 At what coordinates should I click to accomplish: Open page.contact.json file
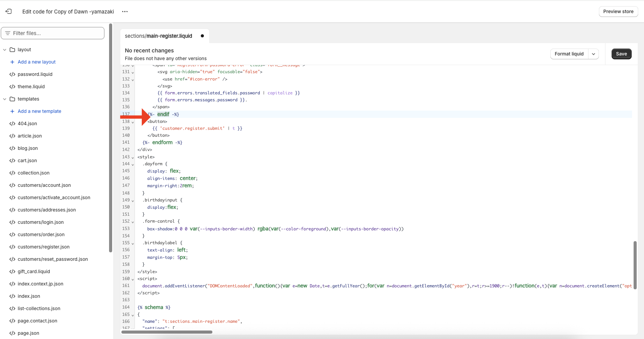tap(37, 321)
